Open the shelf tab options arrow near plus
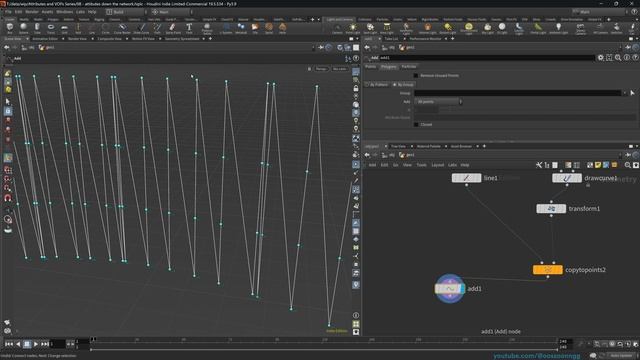This screenshot has height=360, width=640. click(319, 19)
